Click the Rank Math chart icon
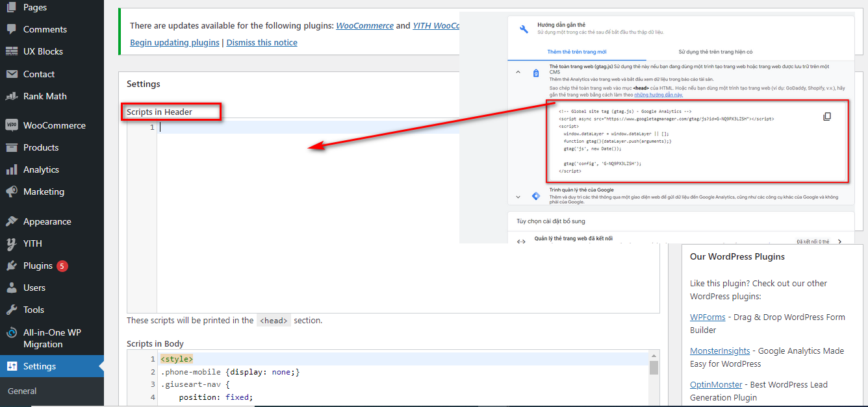The height and width of the screenshot is (407, 868). pyautogui.click(x=12, y=96)
